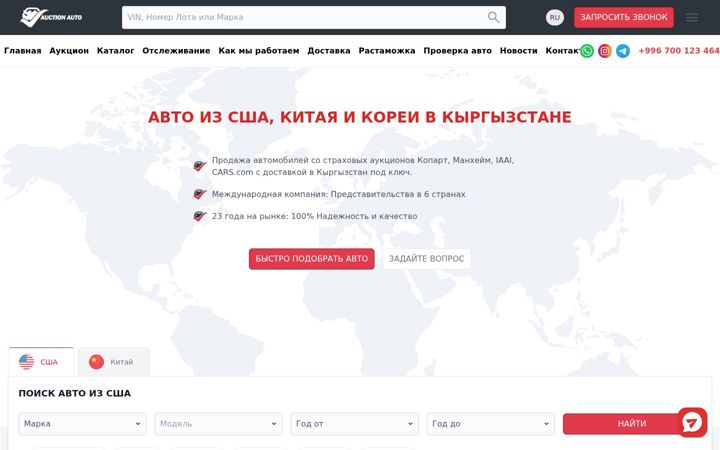Open the Доставка menu item
This screenshot has height=450, width=720.
click(x=329, y=51)
